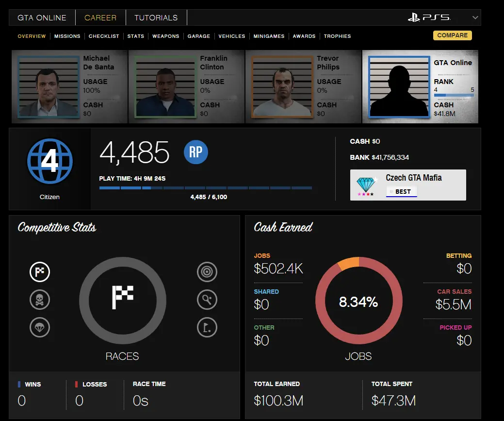Click the JOBS cash amount $502.4K

[x=278, y=269]
